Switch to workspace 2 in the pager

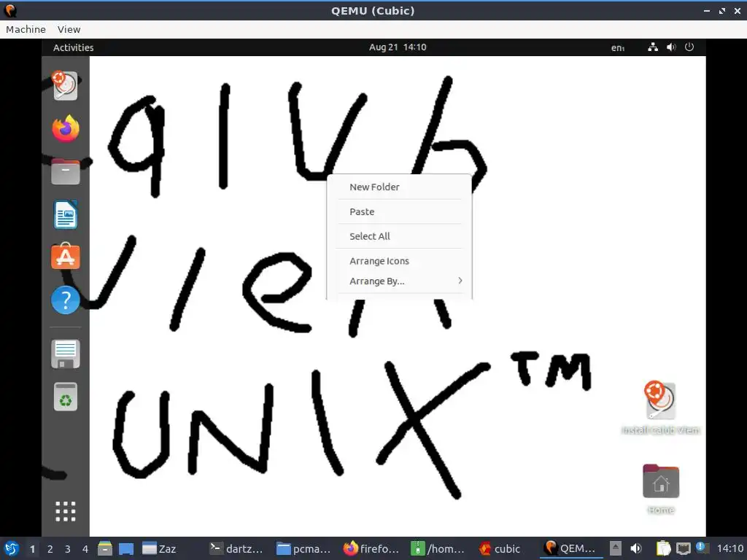(50, 549)
